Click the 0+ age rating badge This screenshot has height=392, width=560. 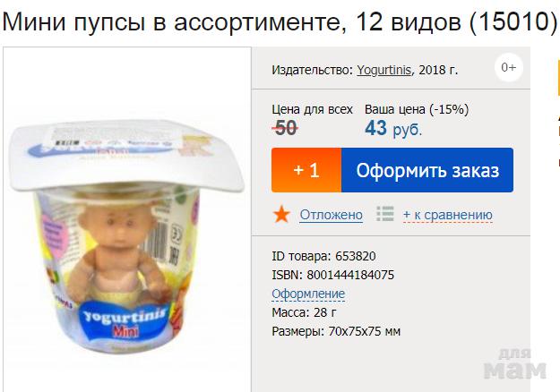(509, 67)
